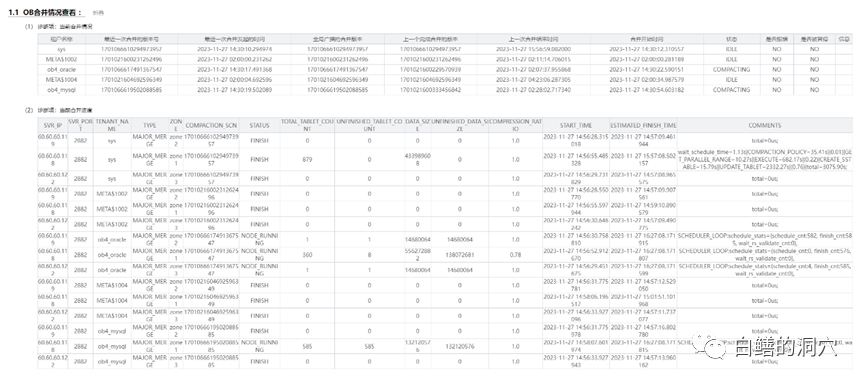Click the SVR_IP column header
The image size is (865, 384).
[52, 125]
